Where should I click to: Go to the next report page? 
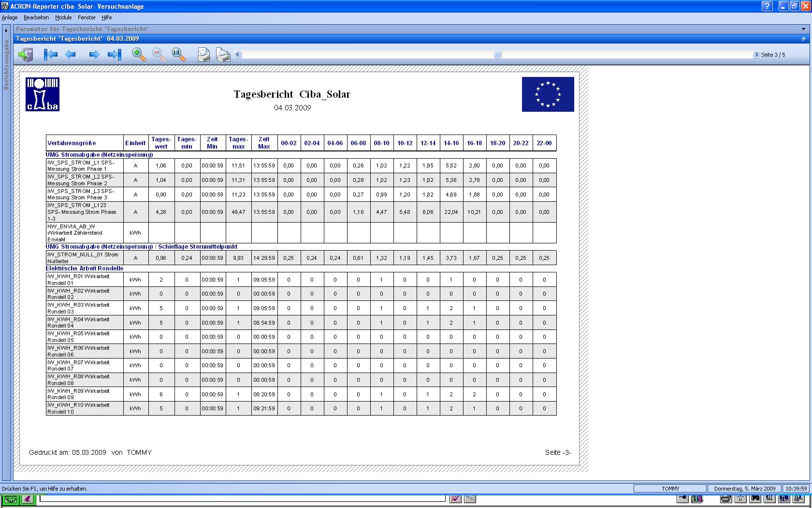(94, 55)
